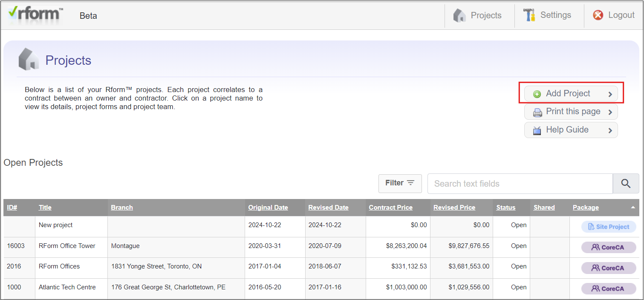
Task: Click the Projects house icon in top navigation
Action: pyautogui.click(x=459, y=16)
